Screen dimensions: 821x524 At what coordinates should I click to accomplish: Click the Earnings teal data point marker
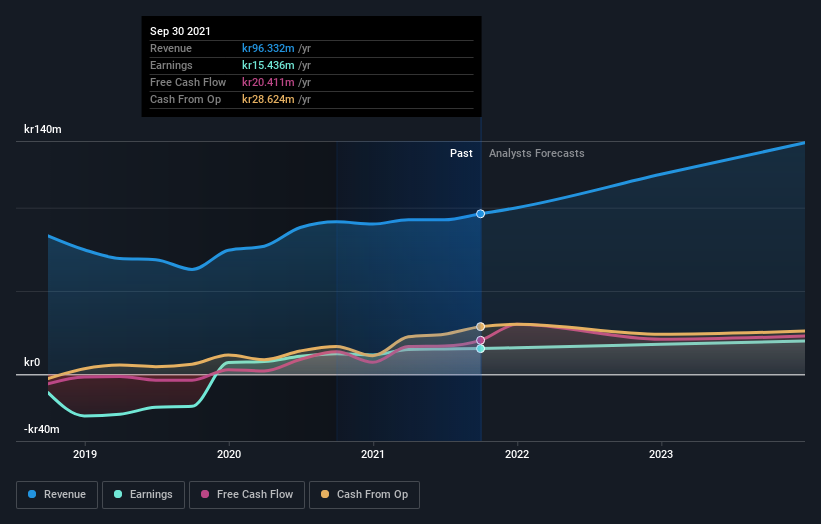pos(480,349)
